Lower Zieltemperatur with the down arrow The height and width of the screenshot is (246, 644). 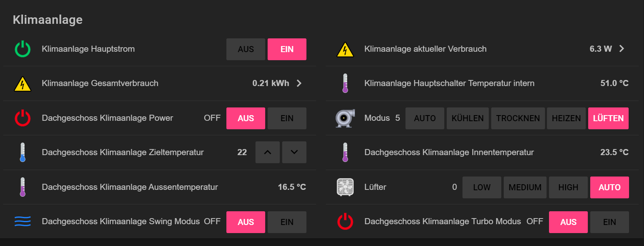pyautogui.click(x=294, y=152)
